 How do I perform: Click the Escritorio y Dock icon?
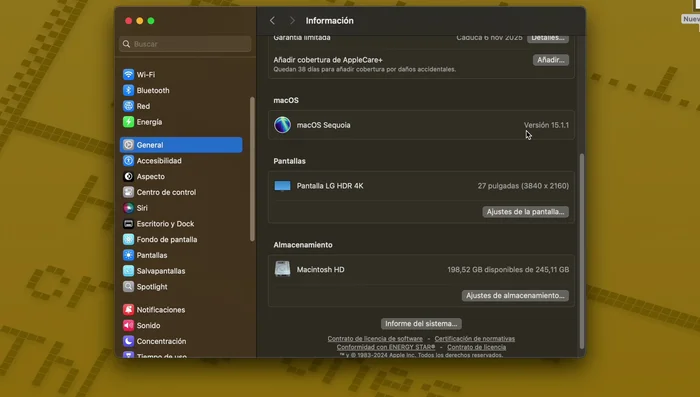click(x=128, y=224)
